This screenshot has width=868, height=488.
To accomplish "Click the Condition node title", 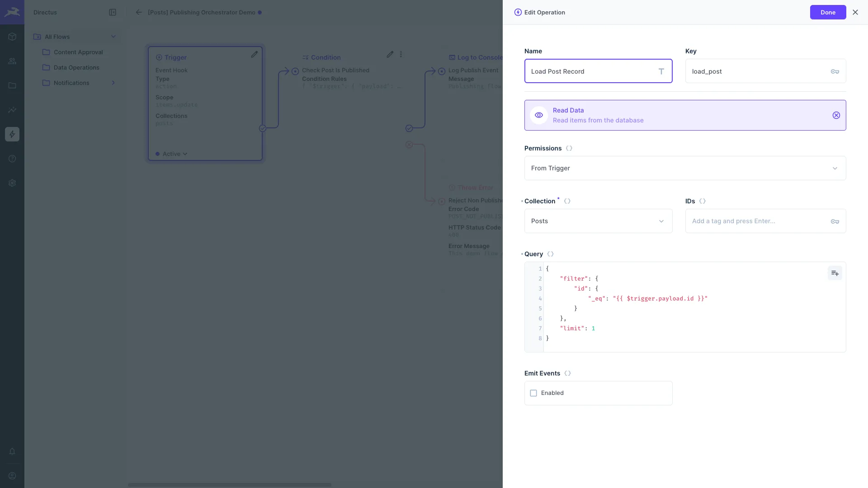I will click(x=325, y=57).
